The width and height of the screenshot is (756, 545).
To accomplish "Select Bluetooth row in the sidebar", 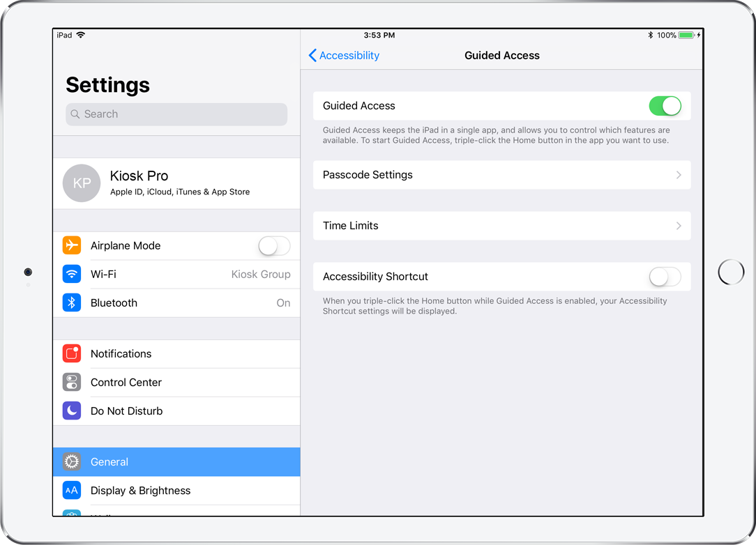I will pos(176,302).
